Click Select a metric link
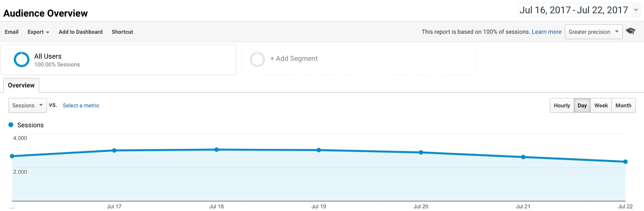This screenshot has width=644, height=211. [x=81, y=105]
